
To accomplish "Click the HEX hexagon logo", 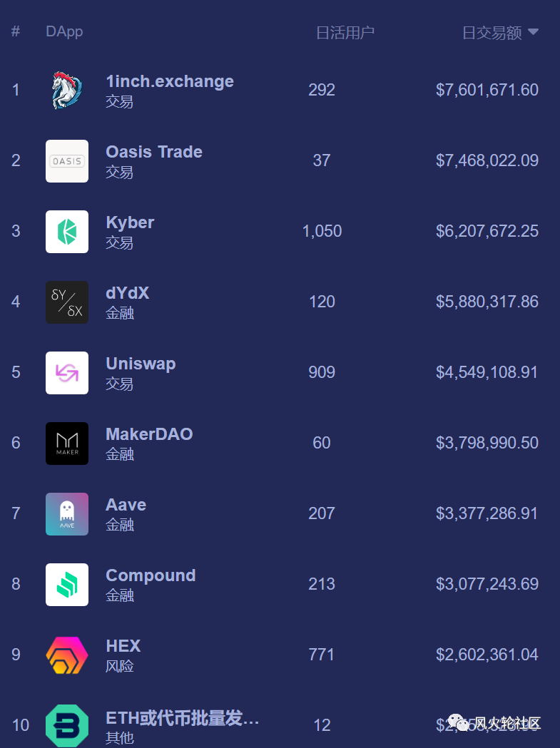I will 67,655.
